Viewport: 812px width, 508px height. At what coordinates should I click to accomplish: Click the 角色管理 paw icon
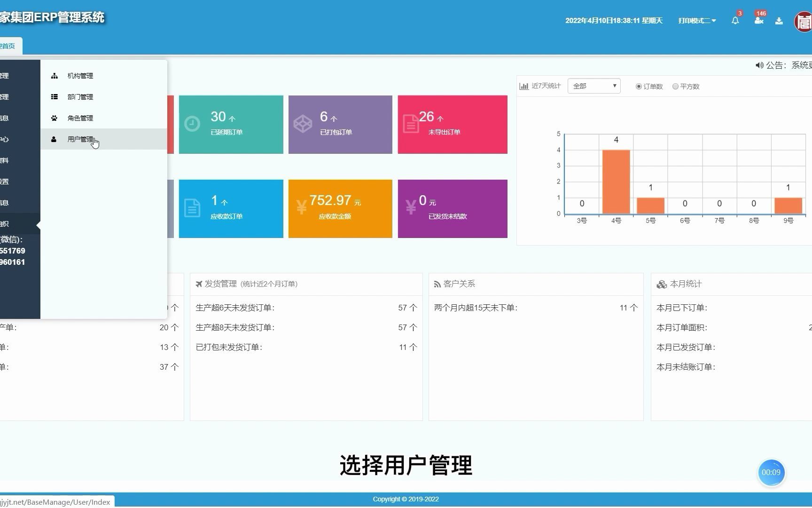click(54, 118)
